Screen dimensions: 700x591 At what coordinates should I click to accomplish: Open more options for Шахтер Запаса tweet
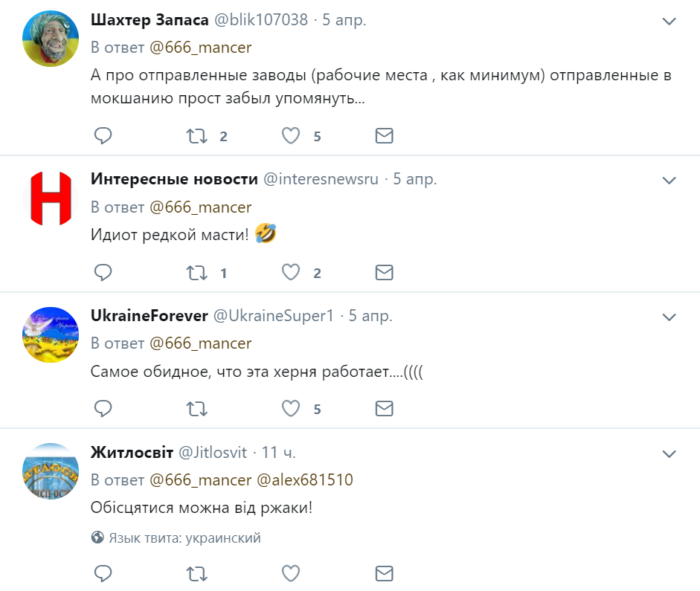click(669, 21)
